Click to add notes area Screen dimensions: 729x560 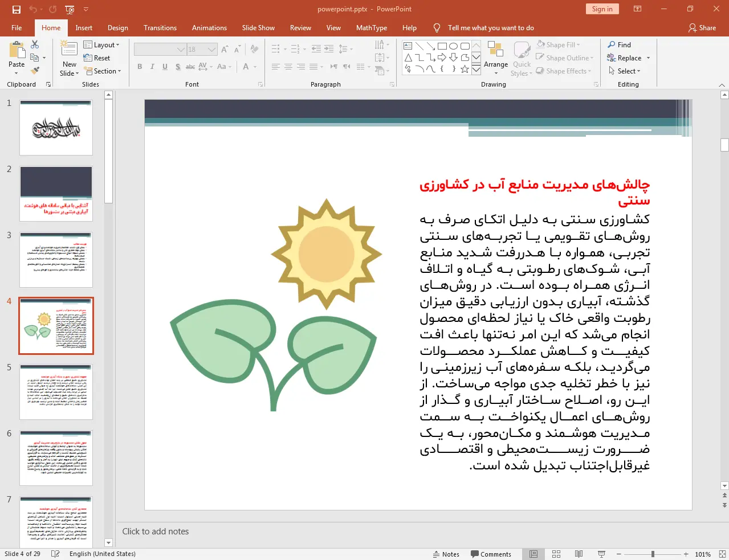click(x=155, y=531)
